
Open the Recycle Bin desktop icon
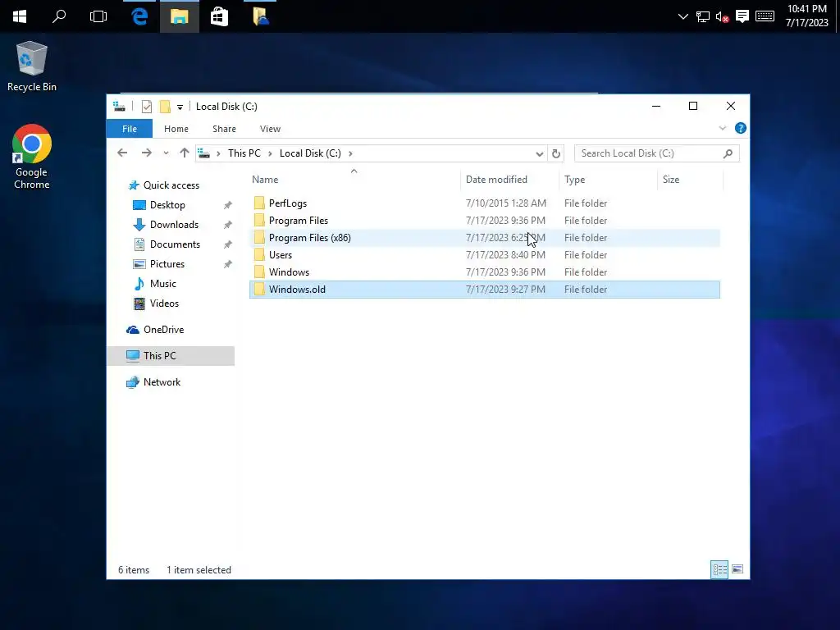32,66
